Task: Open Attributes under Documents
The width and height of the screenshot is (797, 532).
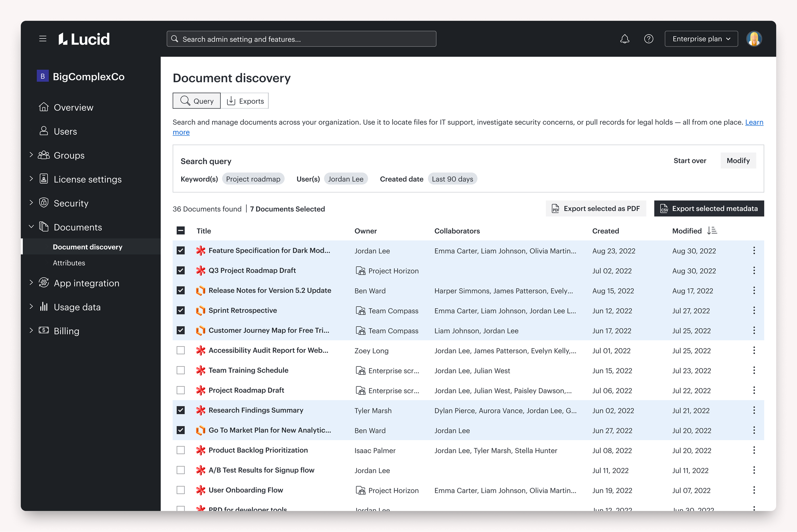Action: [x=69, y=263]
